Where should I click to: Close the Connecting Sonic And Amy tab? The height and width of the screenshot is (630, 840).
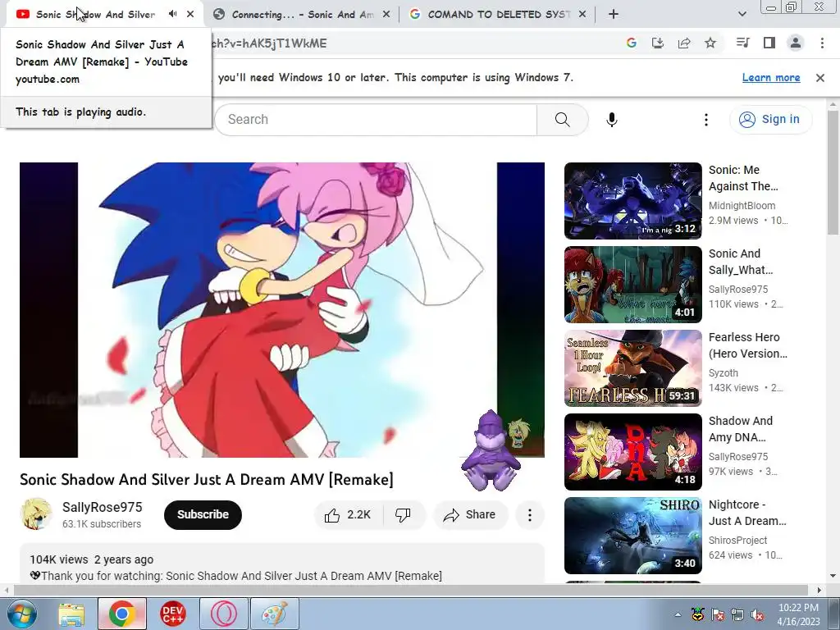coord(386,15)
